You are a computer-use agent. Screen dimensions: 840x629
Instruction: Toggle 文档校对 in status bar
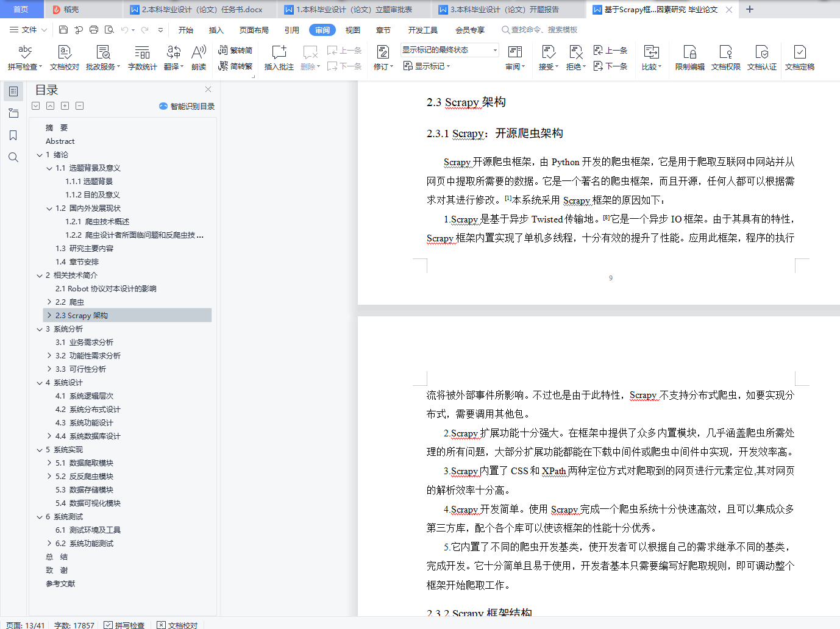(177, 625)
